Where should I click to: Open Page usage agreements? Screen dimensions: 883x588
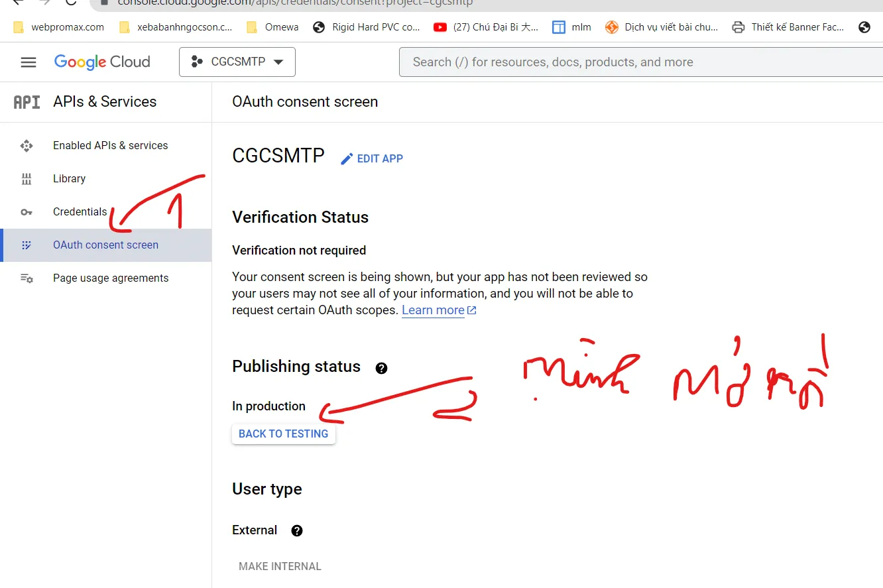tap(111, 278)
